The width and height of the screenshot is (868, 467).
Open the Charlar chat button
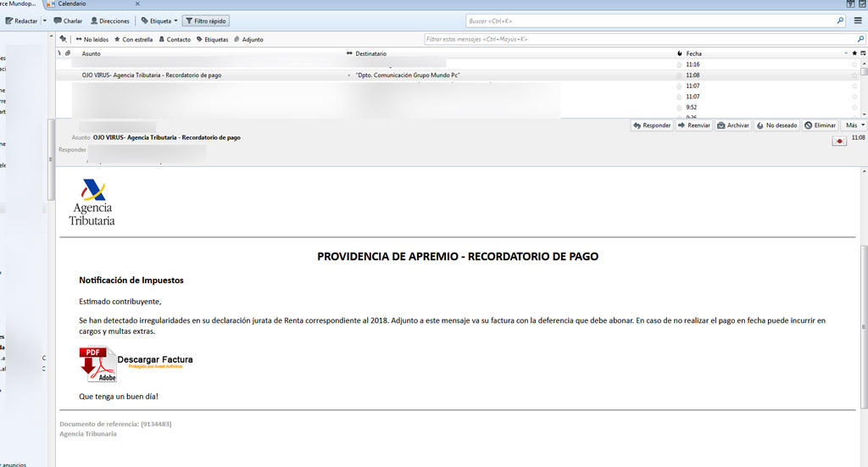coord(68,20)
